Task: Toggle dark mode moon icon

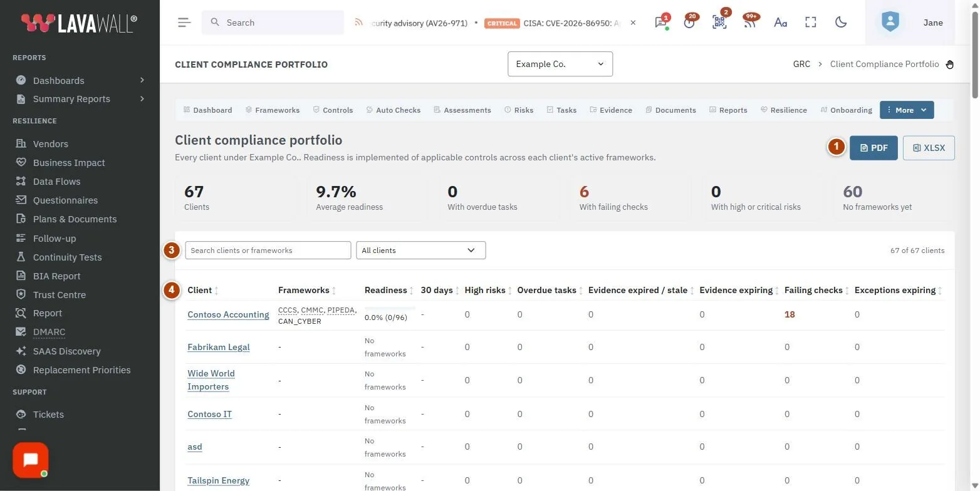Action: point(841,23)
